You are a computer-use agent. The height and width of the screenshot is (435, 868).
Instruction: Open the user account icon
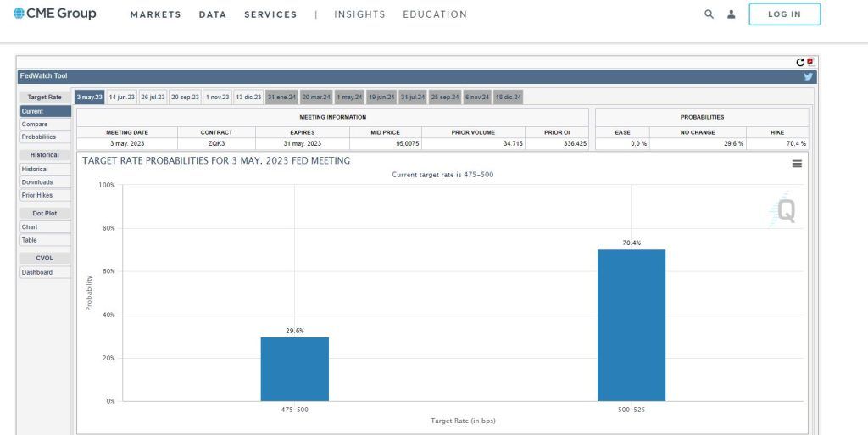pyautogui.click(x=732, y=14)
